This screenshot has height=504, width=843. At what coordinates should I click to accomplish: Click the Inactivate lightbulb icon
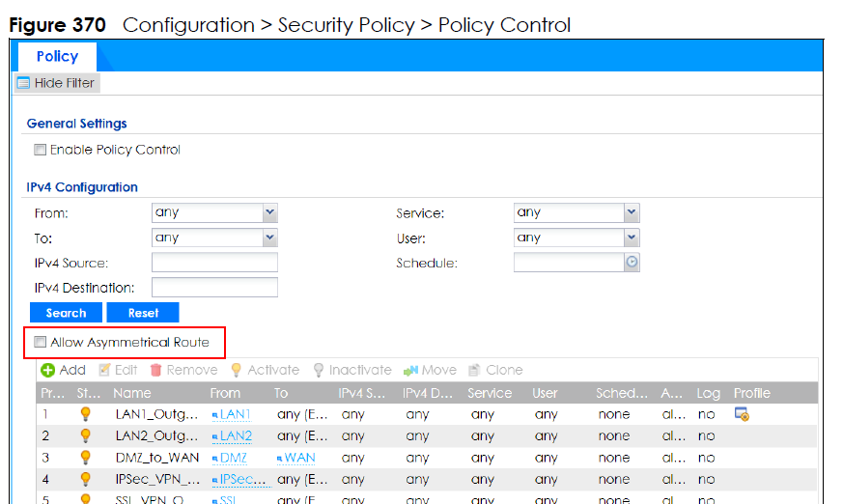(320, 370)
